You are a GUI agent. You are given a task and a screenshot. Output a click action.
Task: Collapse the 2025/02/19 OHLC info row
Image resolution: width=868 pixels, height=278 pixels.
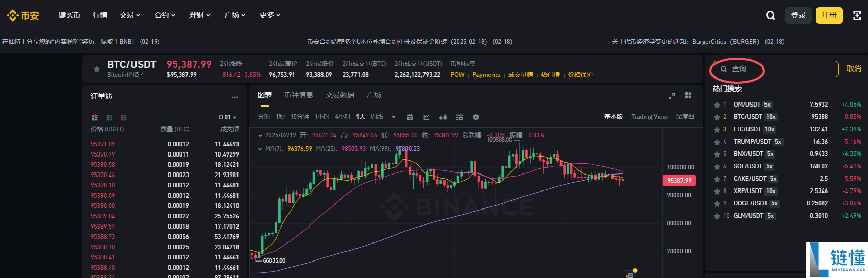click(260, 136)
